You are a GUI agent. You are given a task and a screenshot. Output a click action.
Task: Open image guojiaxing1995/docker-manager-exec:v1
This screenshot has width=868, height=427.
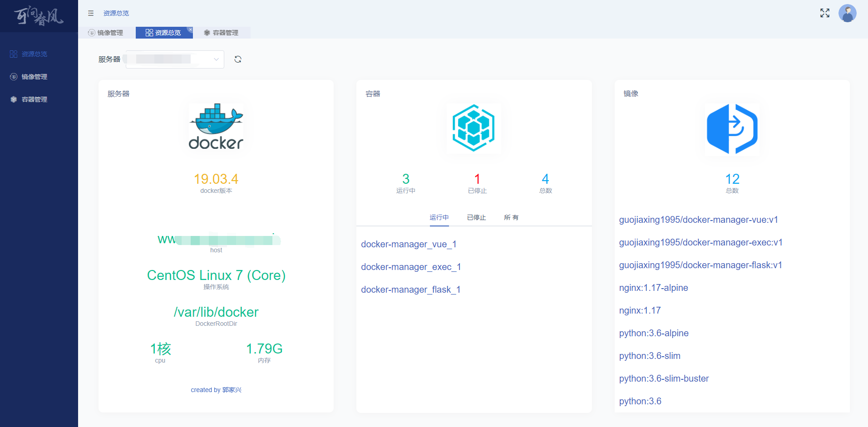point(700,242)
